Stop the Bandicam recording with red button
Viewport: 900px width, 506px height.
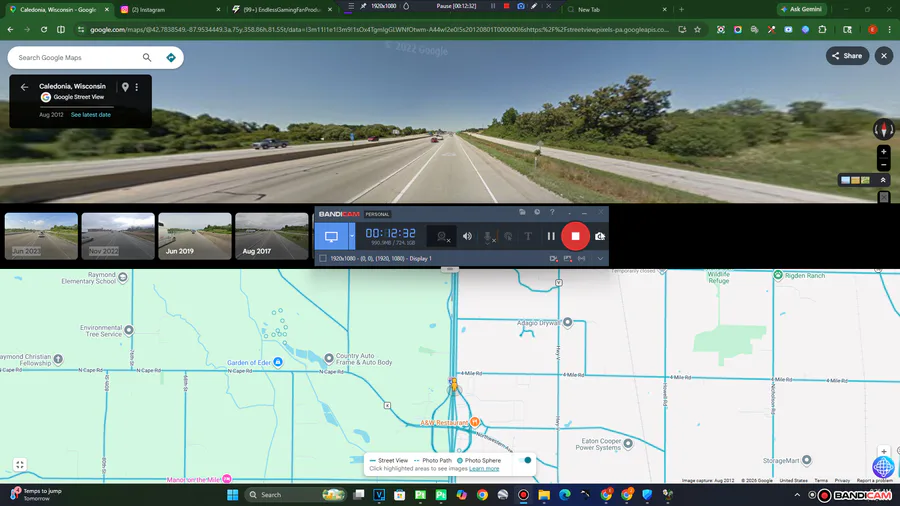[x=575, y=236]
